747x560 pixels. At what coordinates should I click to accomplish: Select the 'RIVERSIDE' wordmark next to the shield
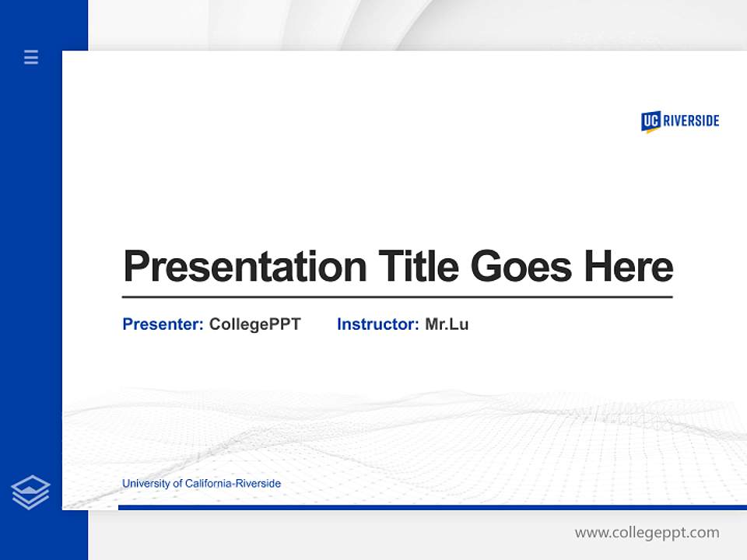691,120
